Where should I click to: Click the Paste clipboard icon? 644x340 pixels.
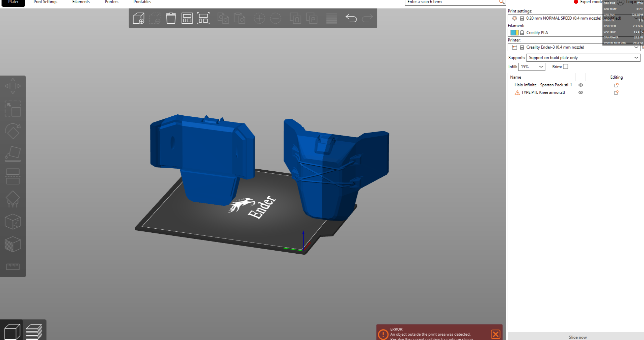pos(239,18)
